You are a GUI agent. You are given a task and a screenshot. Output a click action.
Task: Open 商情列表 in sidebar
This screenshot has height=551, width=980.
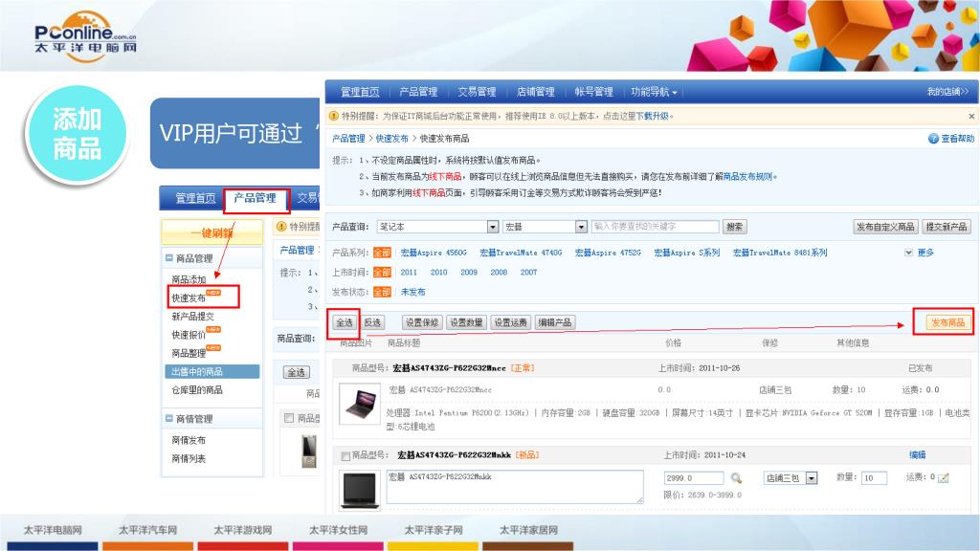pyautogui.click(x=189, y=458)
